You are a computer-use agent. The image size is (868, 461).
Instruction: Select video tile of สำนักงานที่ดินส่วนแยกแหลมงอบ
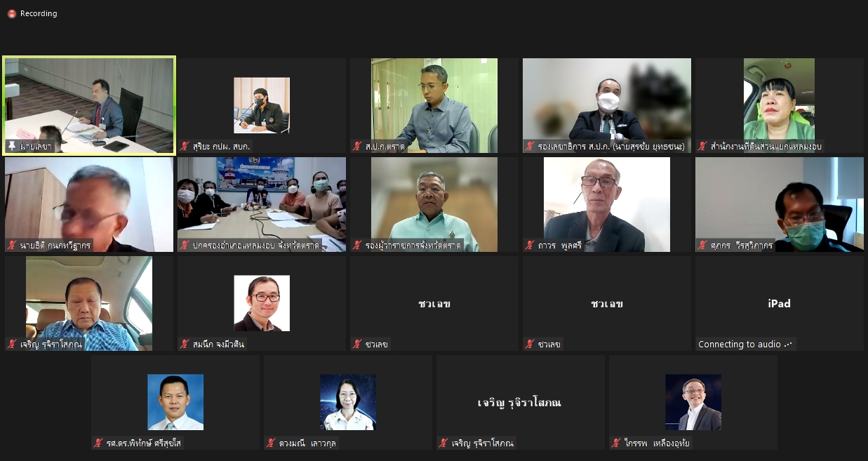tap(780, 105)
